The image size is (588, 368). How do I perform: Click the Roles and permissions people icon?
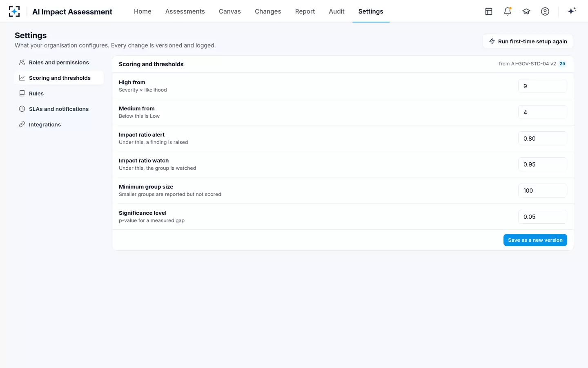(22, 63)
